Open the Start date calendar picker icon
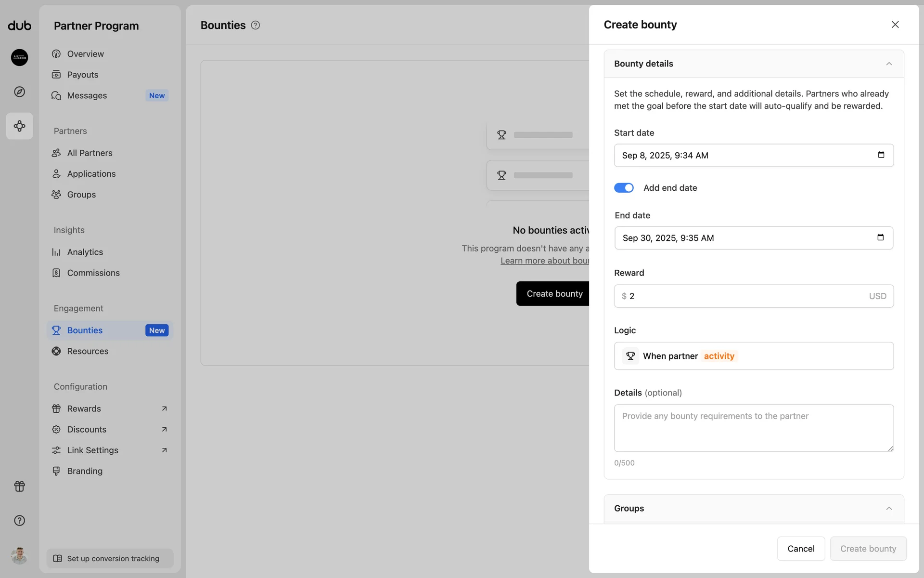 [881, 155]
